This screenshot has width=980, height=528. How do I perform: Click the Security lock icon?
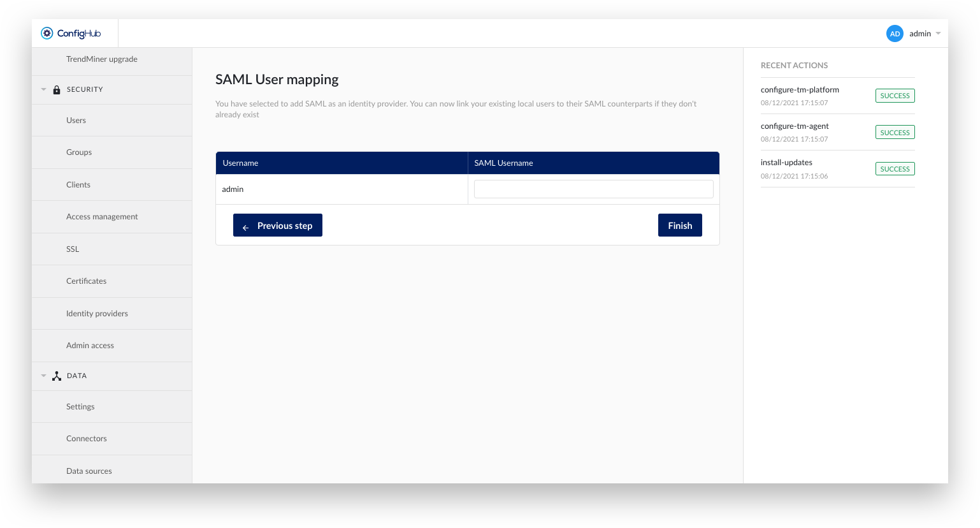[x=57, y=90]
